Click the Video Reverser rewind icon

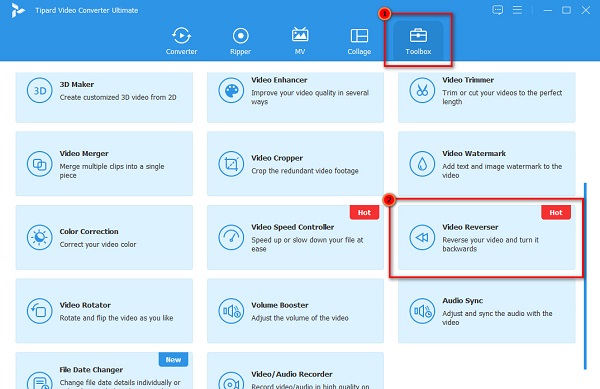[x=422, y=237]
